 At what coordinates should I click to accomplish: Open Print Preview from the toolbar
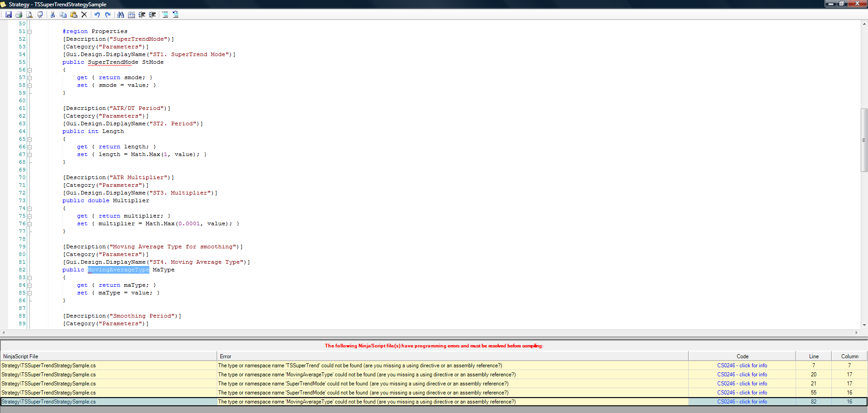[29, 14]
